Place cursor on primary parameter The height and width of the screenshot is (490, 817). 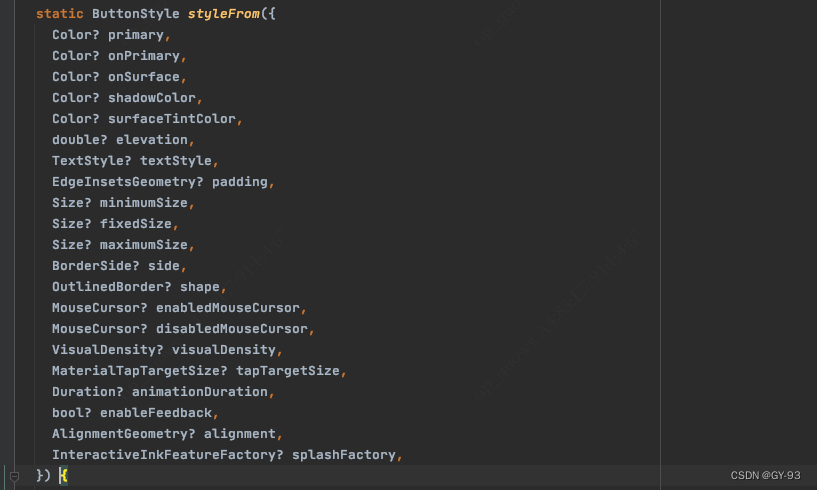[136, 35]
